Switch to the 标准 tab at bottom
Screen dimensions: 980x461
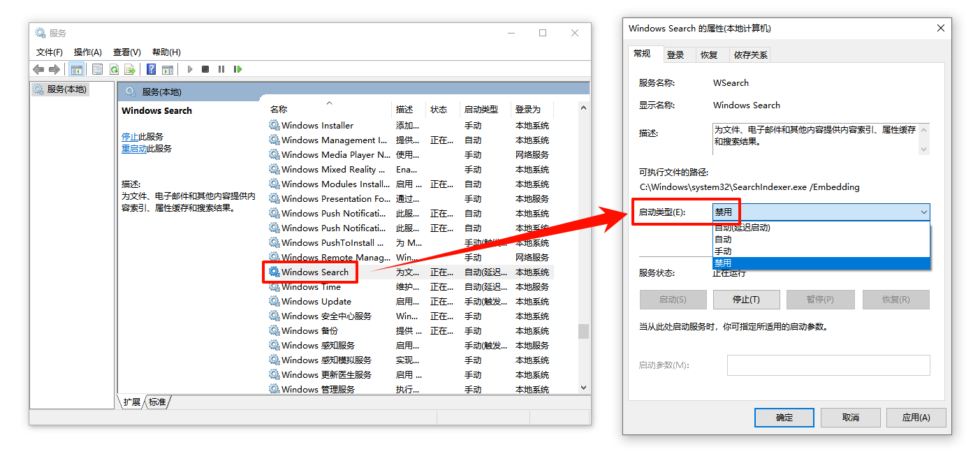coord(157,402)
